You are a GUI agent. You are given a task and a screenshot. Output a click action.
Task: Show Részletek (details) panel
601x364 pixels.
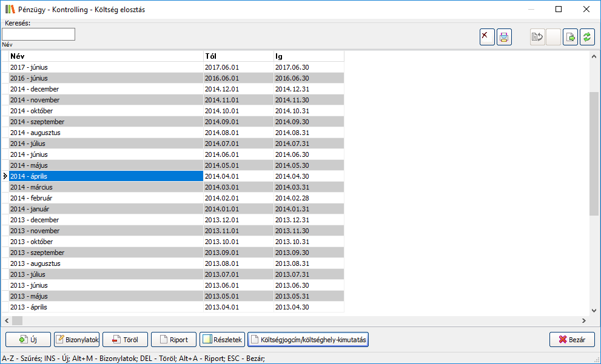222,340
